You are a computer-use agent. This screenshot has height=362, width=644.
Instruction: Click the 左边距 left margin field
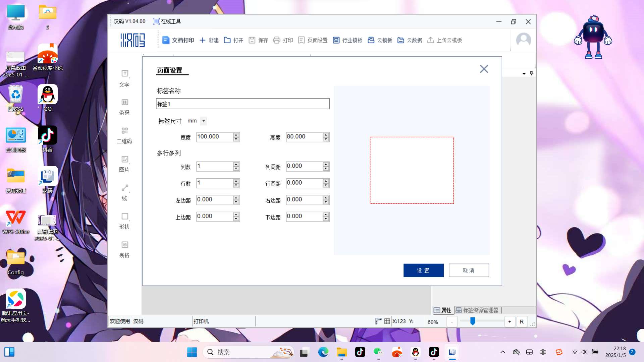[x=215, y=200]
